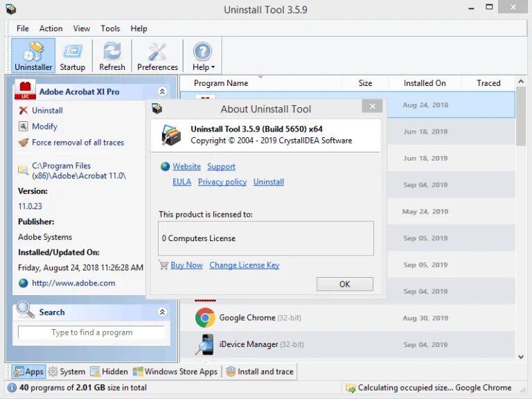
Task: Close the About Uninstall Tool dialog
Action: pyautogui.click(x=372, y=106)
